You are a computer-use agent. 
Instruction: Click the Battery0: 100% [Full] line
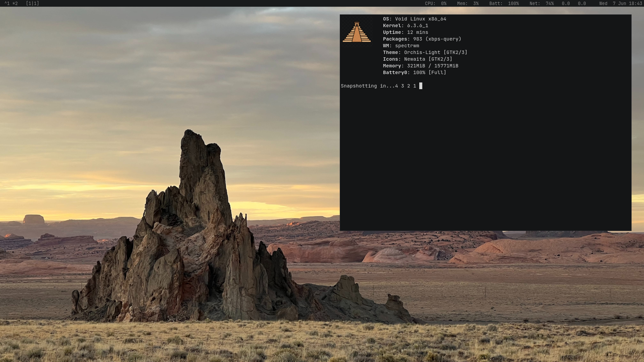(x=415, y=73)
